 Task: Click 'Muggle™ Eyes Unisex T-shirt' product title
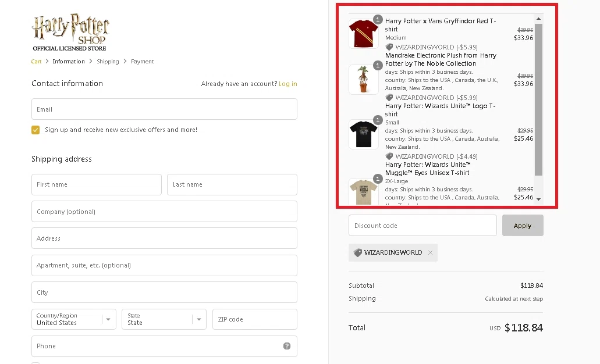pos(428,169)
